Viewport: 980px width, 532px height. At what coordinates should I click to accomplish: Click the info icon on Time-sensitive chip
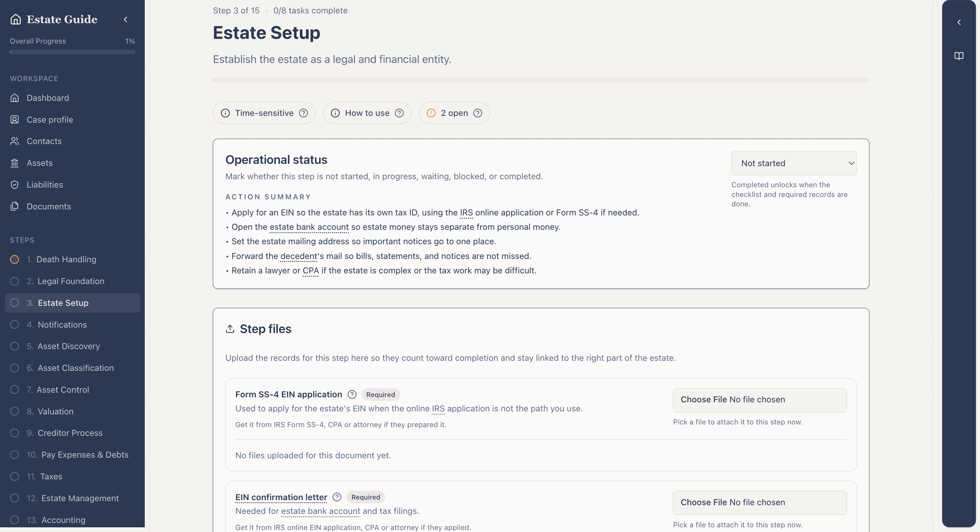coord(225,113)
